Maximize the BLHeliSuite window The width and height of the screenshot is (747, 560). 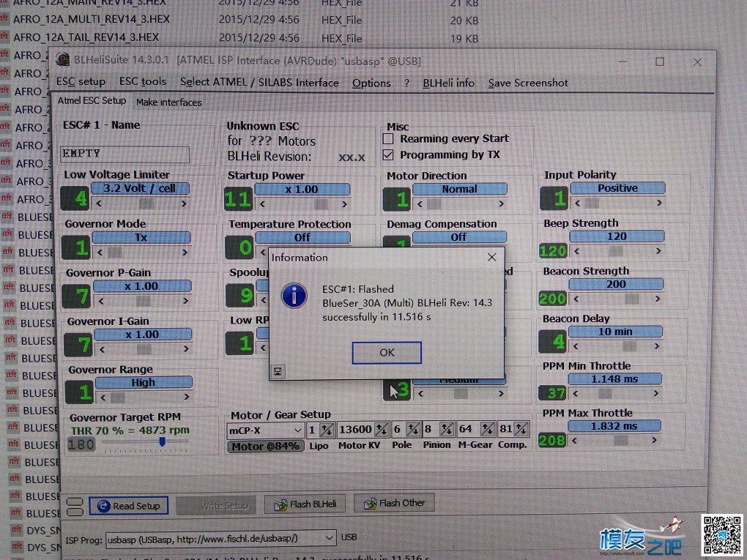660,61
